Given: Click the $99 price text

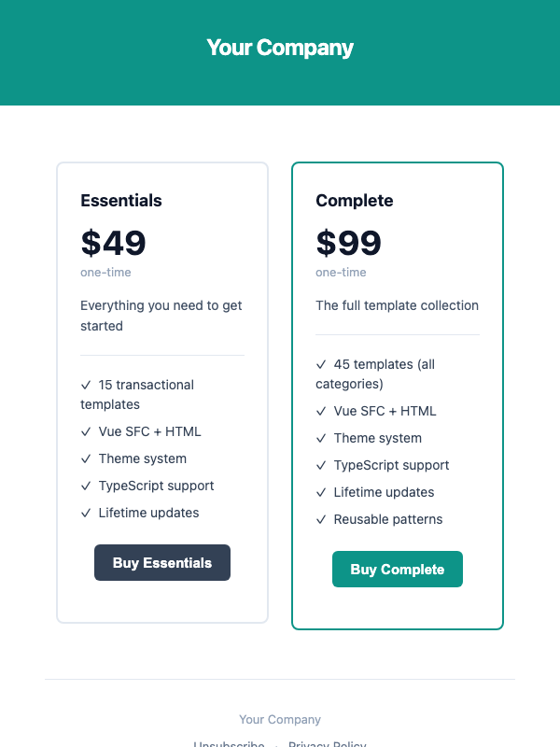Looking at the screenshot, I should (348, 243).
